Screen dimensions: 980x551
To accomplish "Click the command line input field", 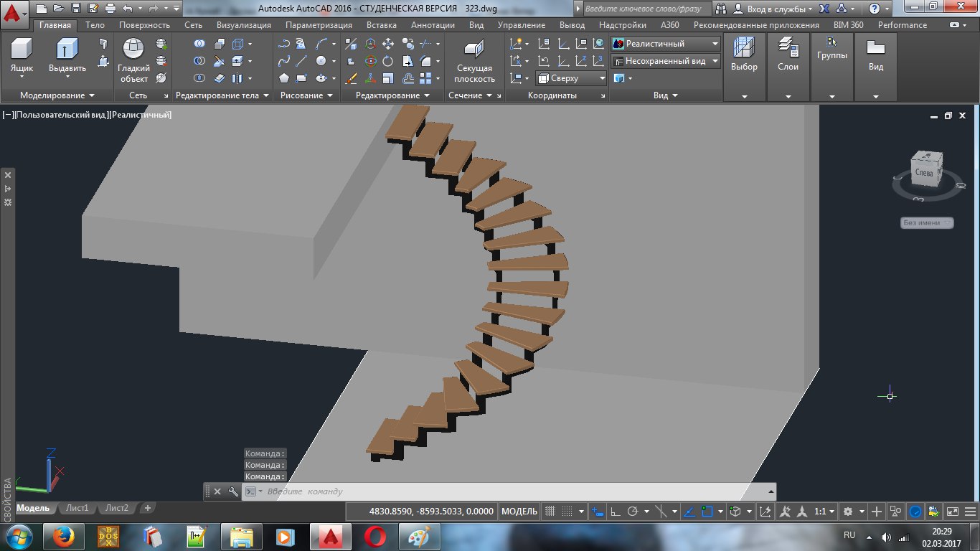I will pyautogui.click(x=508, y=491).
